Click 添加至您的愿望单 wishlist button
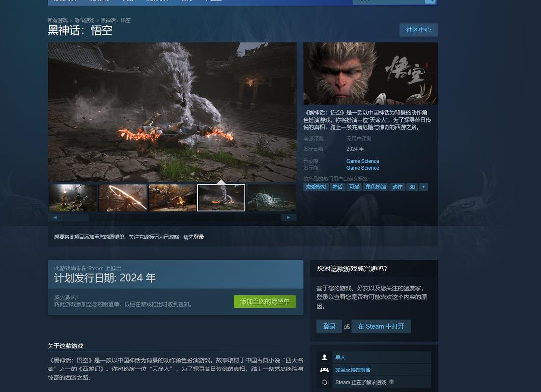 (265, 302)
